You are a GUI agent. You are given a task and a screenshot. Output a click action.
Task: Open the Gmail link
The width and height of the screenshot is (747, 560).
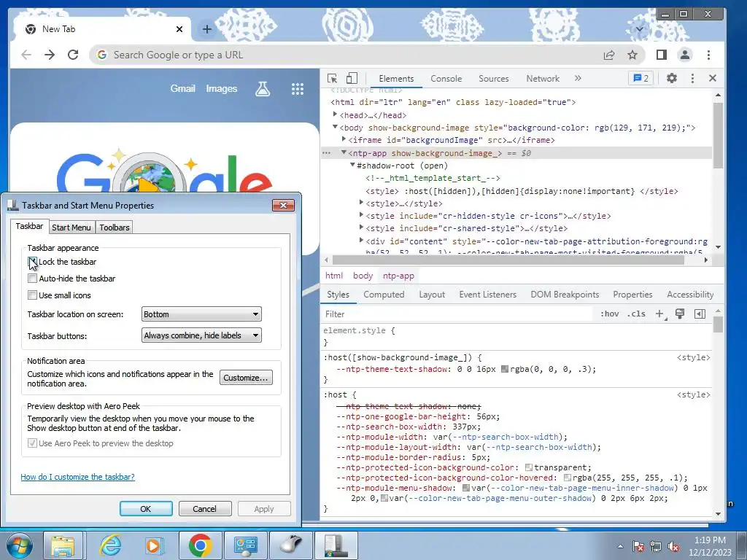point(183,88)
